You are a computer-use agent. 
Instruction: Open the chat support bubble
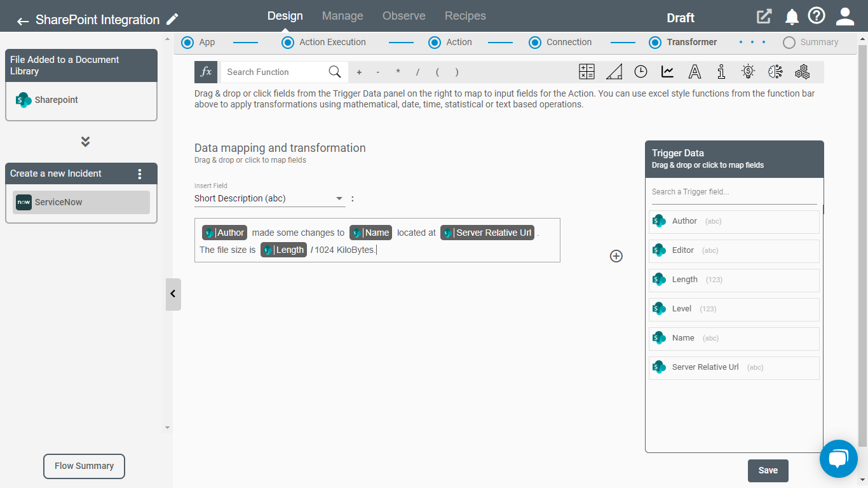click(839, 459)
